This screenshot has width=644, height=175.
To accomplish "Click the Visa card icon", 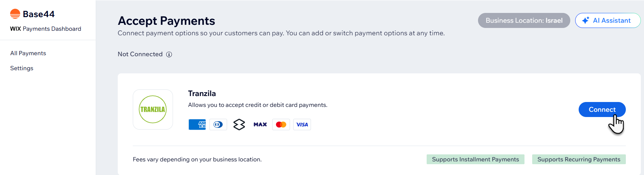I will pyautogui.click(x=302, y=124).
